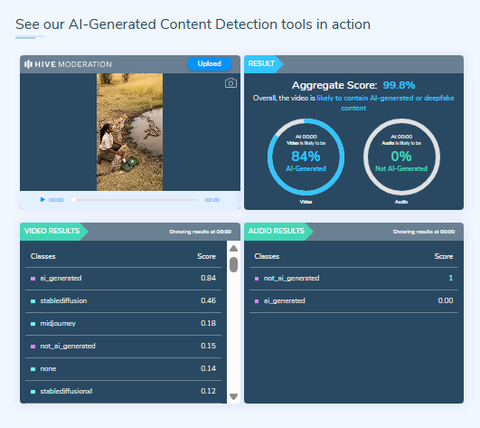Click the scroll down arrow in Video Results
Screen dimensions: 480x428
234,397
